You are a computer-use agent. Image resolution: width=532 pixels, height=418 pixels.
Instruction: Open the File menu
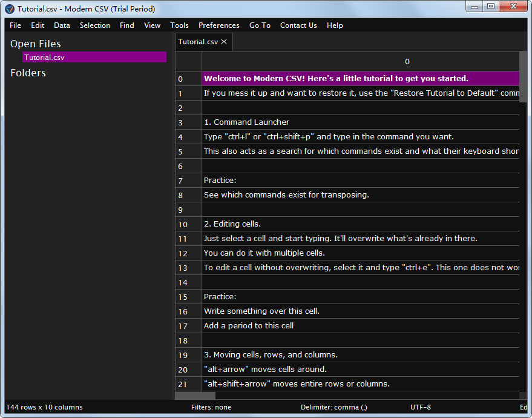pos(15,25)
